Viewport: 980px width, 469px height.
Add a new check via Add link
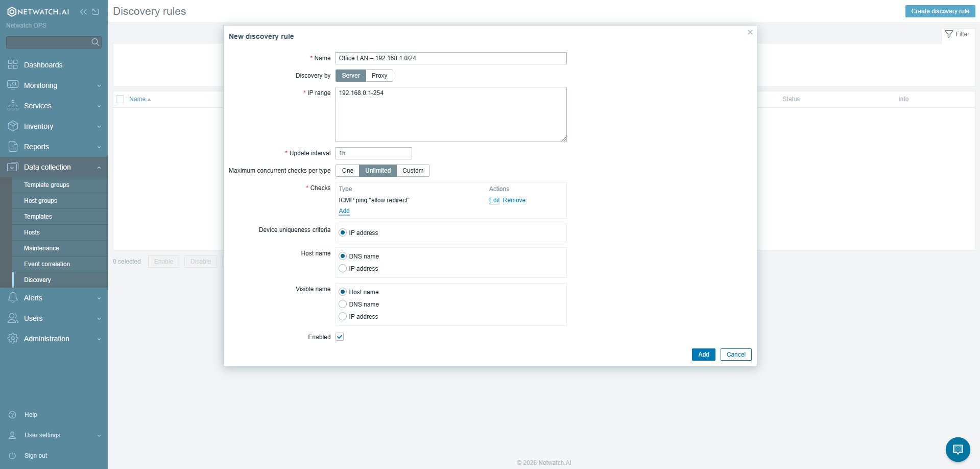pyautogui.click(x=344, y=211)
